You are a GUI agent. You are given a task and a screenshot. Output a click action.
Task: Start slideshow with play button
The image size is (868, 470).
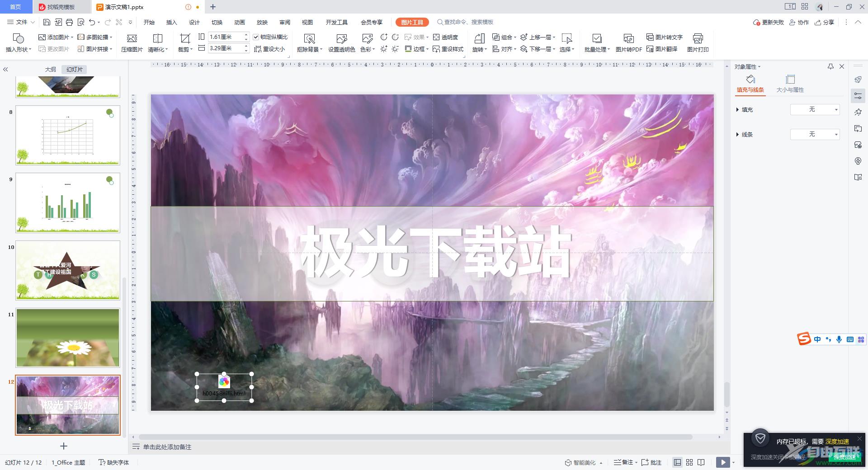[x=723, y=462]
